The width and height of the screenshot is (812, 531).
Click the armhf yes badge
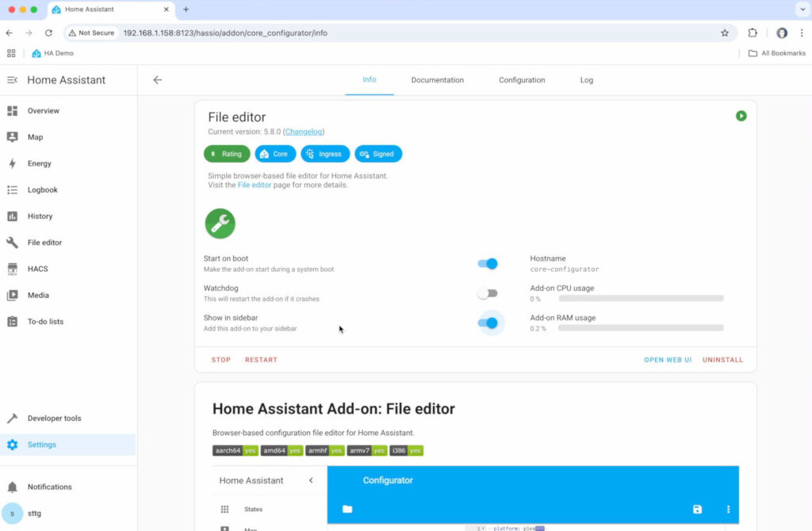coord(325,451)
